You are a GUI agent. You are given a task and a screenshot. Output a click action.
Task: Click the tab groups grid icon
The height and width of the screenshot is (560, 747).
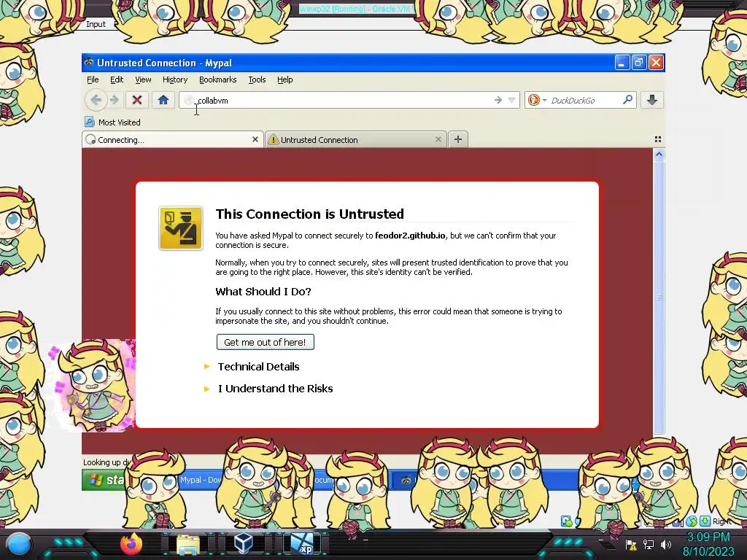(x=658, y=139)
